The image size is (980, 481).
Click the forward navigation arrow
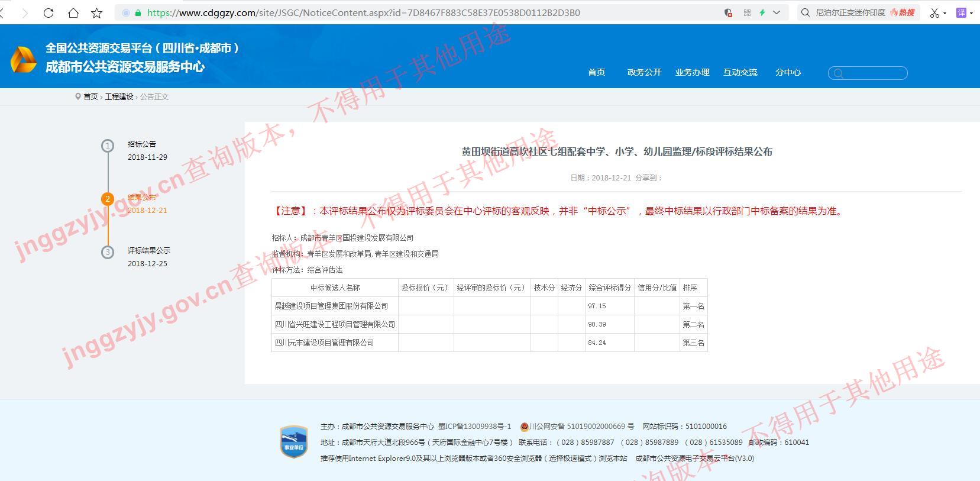pyautogui.click(x=24, y=12)
